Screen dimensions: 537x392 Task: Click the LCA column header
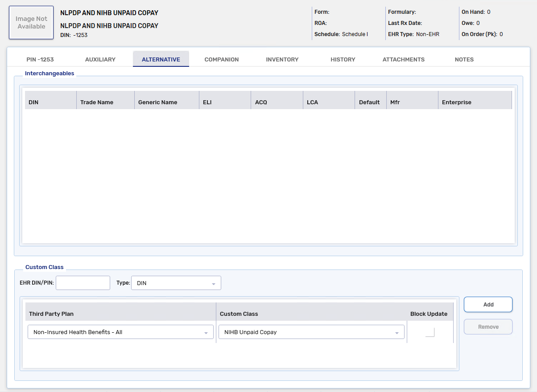(x=329, y=100)
